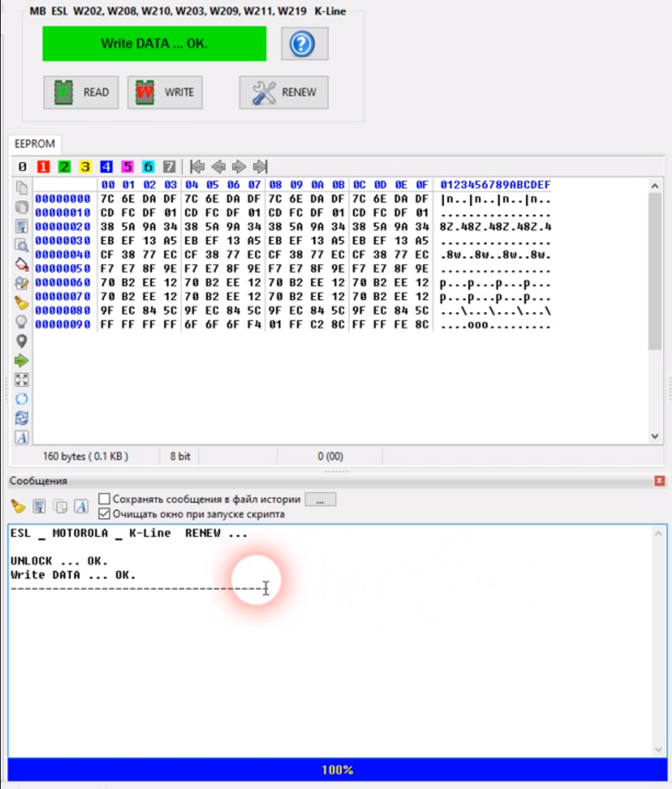Select blue color marker 4

pyautogui.click(x=106, y=167)
